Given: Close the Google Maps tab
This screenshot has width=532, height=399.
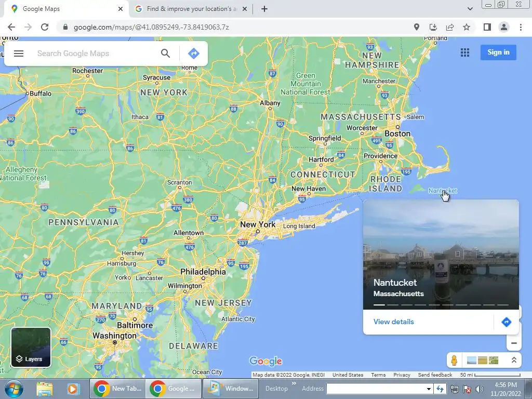Looking at the screenshot, I should (x=121, y=9).
